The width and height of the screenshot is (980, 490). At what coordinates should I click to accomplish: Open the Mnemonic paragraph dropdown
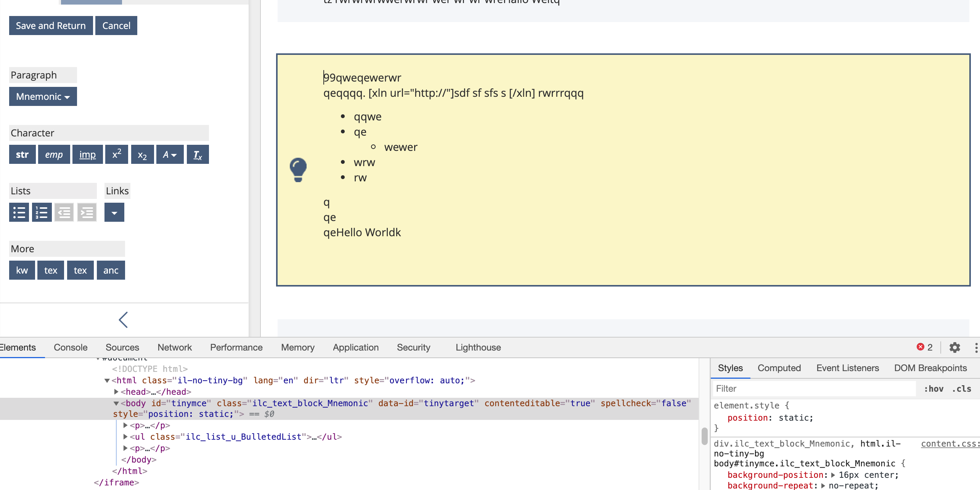coord(43,96)
